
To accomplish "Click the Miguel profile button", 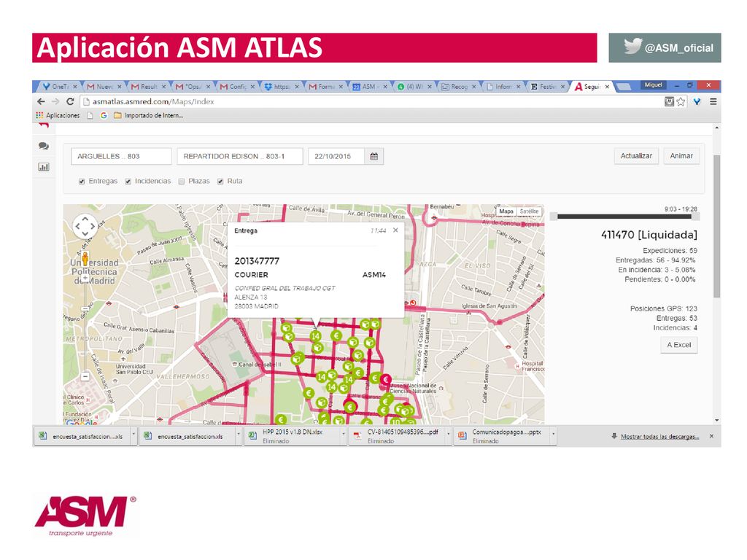I will [x=653, y=85].
